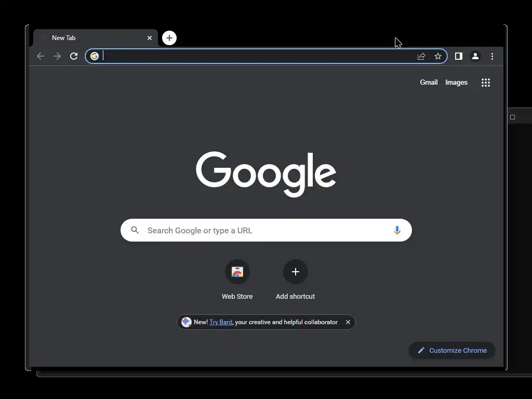Go back using the back arrow
This screenshot has height=399, width=532.
(41, 56)
